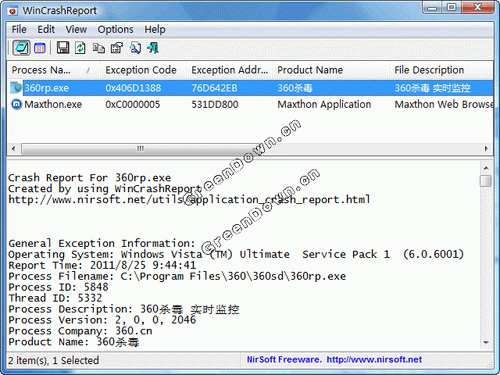
Task: Click '2 item(s), 1 Selected' status text
Action: click(x=53, y=360)
